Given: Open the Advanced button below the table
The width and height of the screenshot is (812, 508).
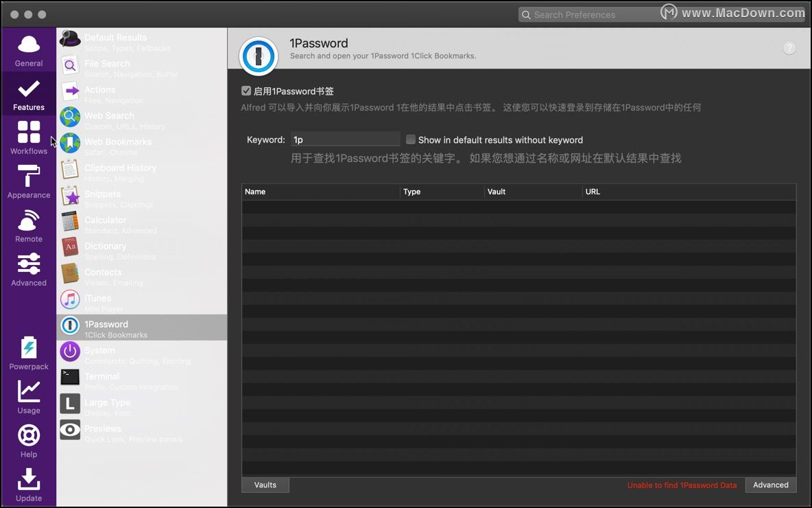Looking at the screenshot, I should [771, 485].
